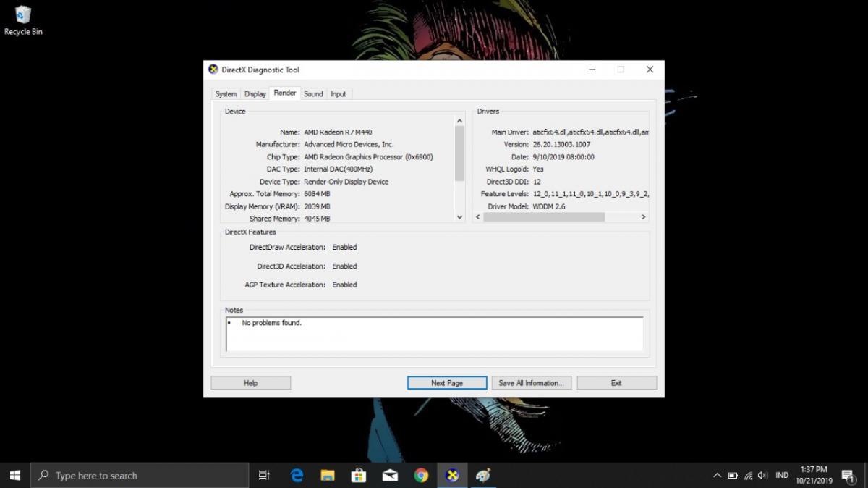868x488 pixels.
Task: Click the Next Page button
Action: 446,383
